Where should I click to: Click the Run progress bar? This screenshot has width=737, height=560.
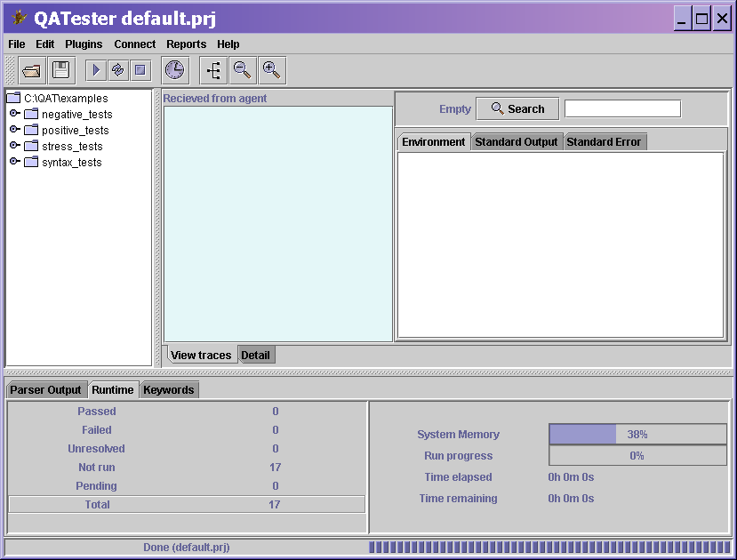(x=637, y=455)
